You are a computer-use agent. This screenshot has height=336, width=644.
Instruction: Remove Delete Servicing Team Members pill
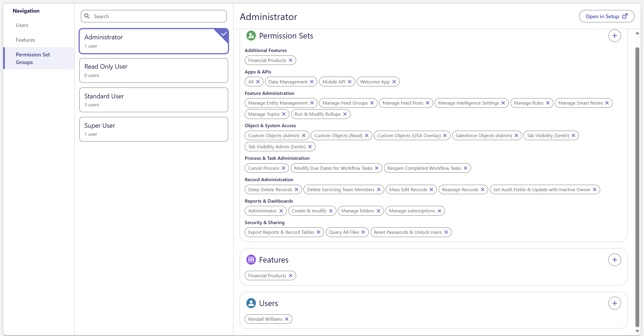(379, 189)
